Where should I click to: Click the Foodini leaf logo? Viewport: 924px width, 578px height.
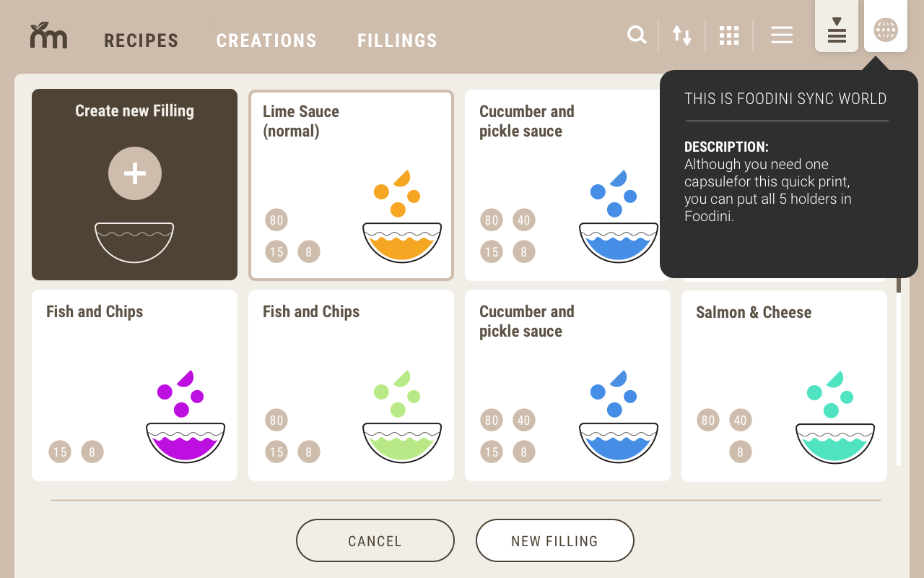coord(48,35)
